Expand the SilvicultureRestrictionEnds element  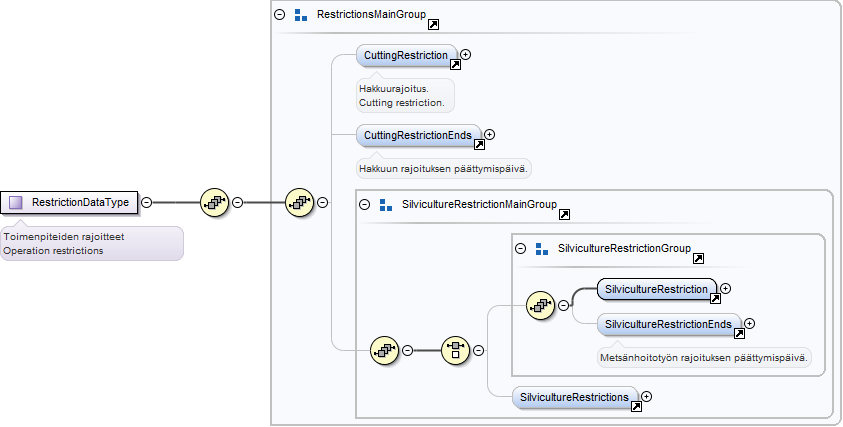coord(750,323)
